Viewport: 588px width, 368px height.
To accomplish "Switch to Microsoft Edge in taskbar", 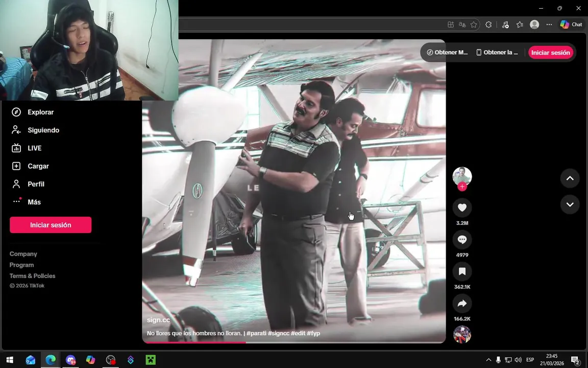I will 51,360.
